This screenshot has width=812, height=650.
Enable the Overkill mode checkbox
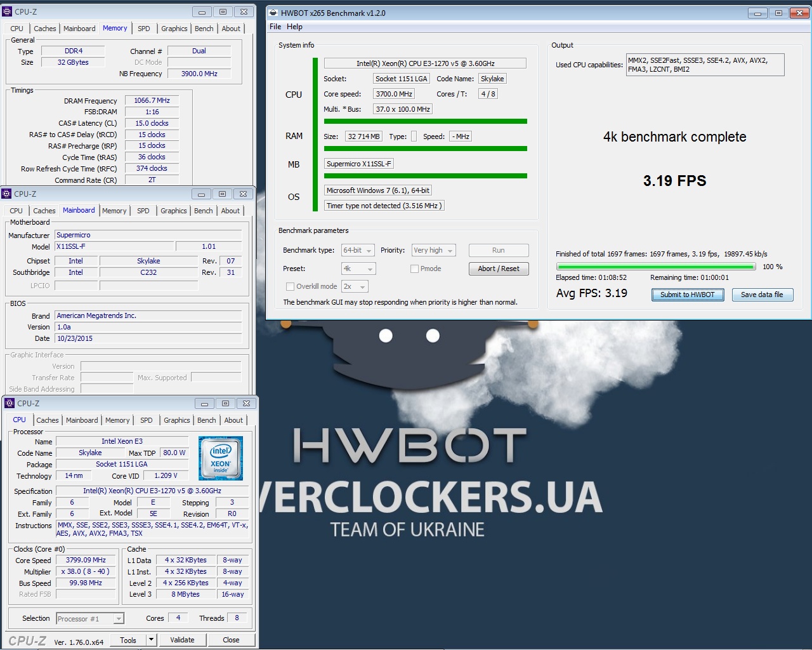tap(290, 286)
